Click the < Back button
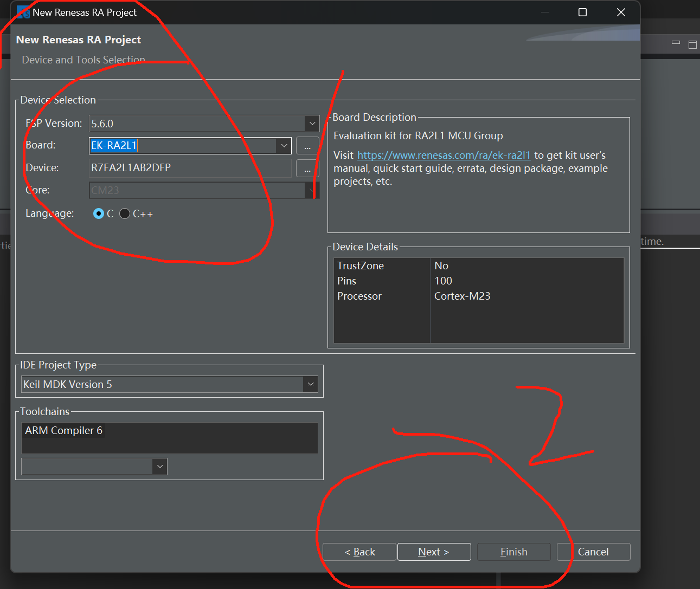This screenshot has height=589, width=700. pos(359,552)
